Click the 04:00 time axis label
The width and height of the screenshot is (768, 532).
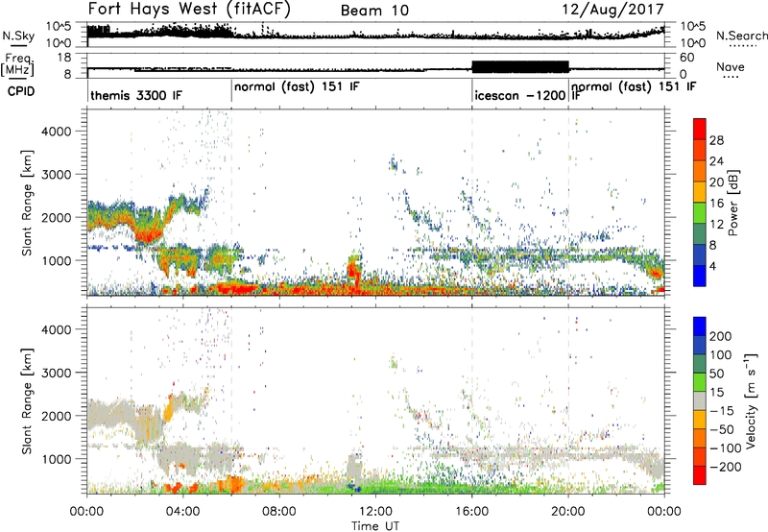click(x=182, y=512)
